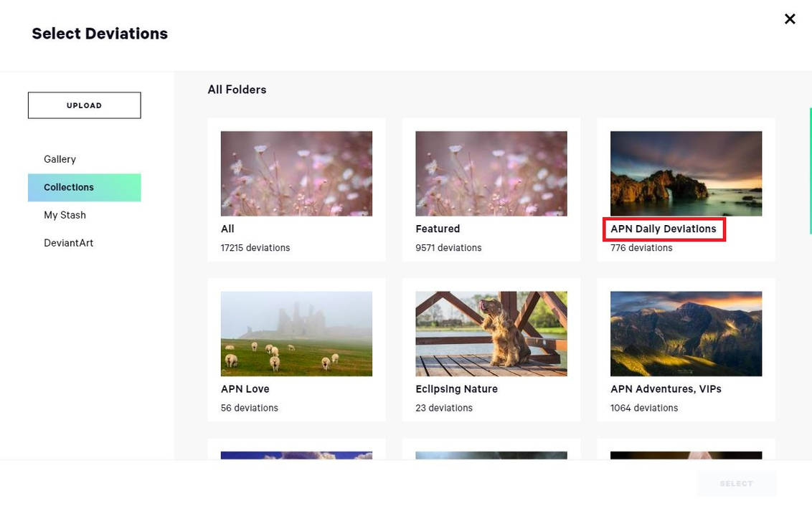812x506 pixels.
Task: Select the APN Love sheep thumbnail
Action: [296, 333]
